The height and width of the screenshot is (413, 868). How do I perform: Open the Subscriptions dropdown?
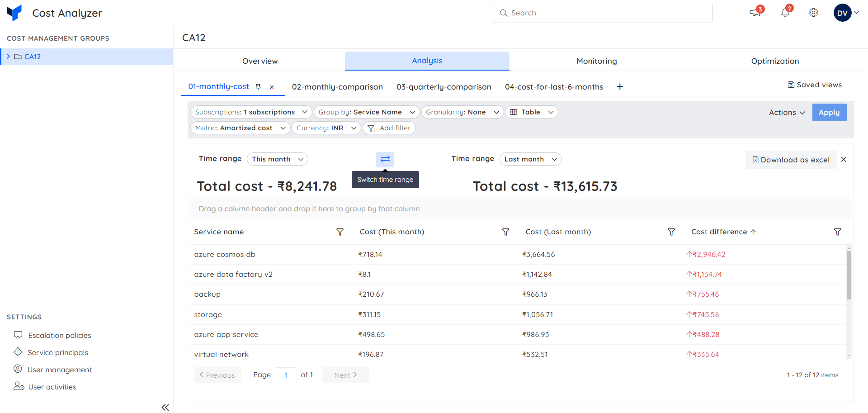251,112
